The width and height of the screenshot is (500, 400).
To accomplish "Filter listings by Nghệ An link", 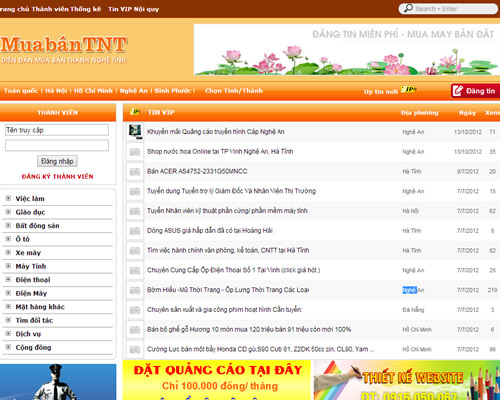I will (133, 91).
